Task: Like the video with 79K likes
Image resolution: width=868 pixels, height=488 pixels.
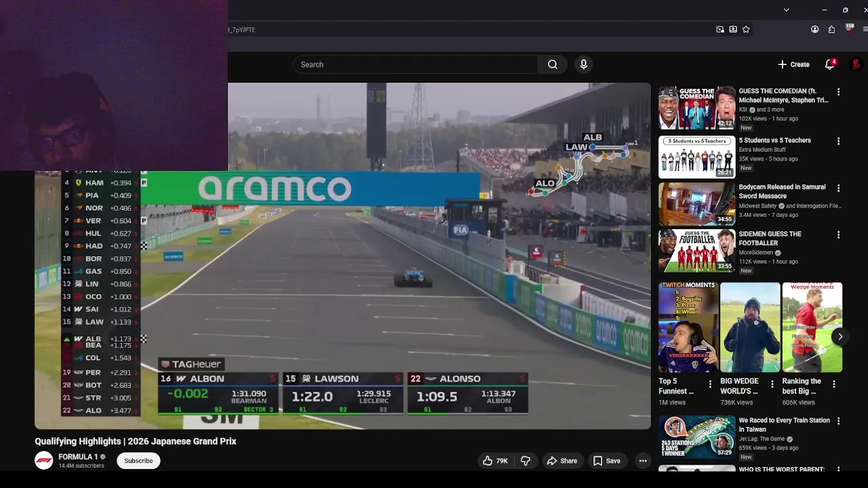Action: coord(495,461)
